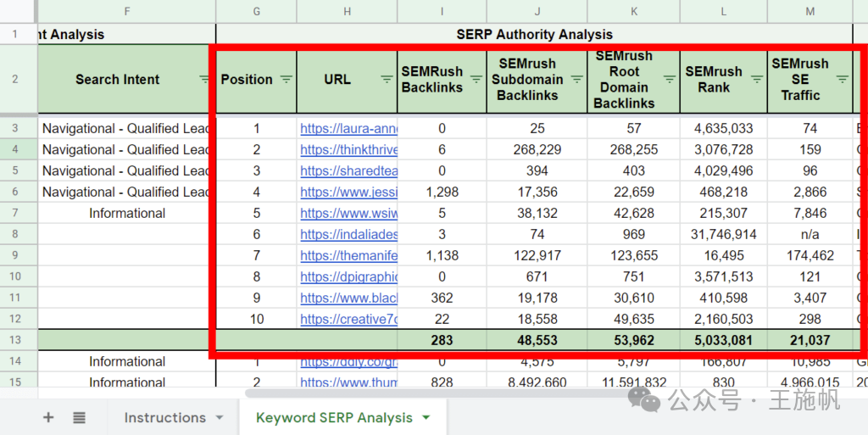
Task: Open the sharedtea URL link
Action: [348, 170]
